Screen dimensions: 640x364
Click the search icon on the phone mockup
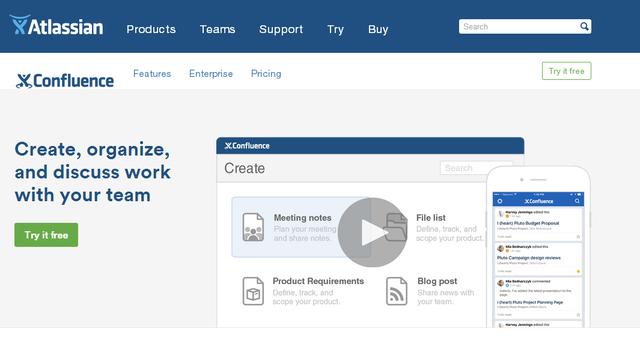(577, 201)
